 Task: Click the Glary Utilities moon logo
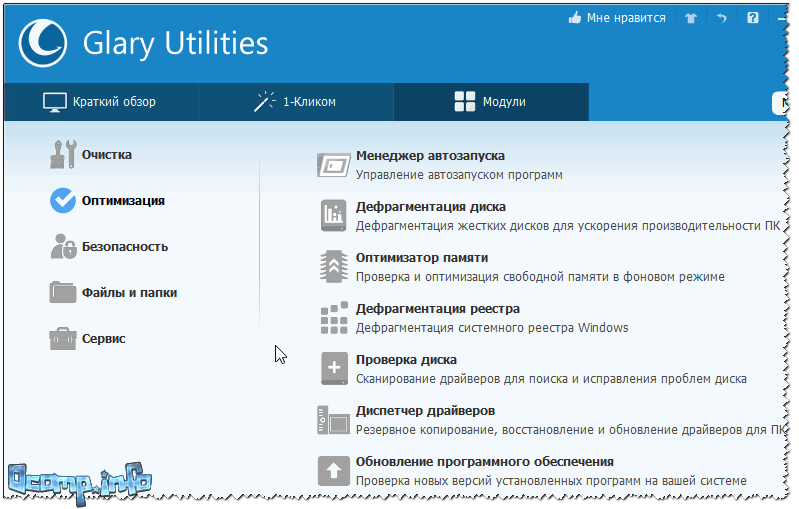(42, 43)
